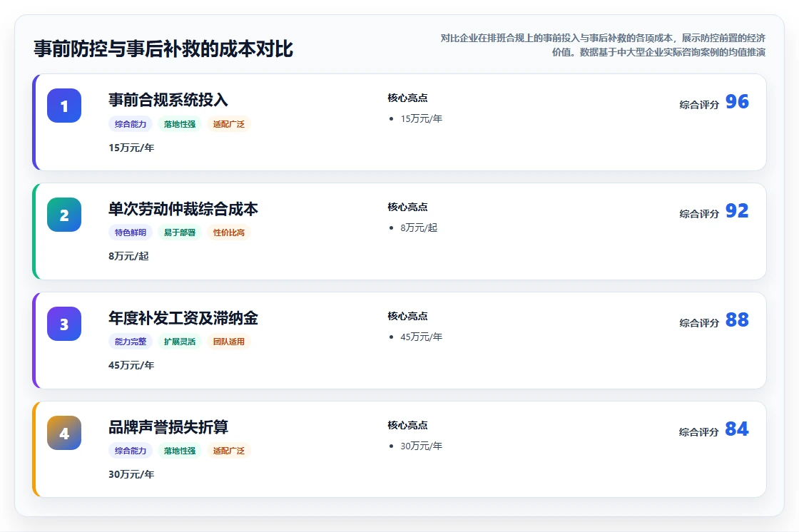Click the score value 84
Image resolution: width=799 pixels, height=532 pixels.
tap(737, 429)
